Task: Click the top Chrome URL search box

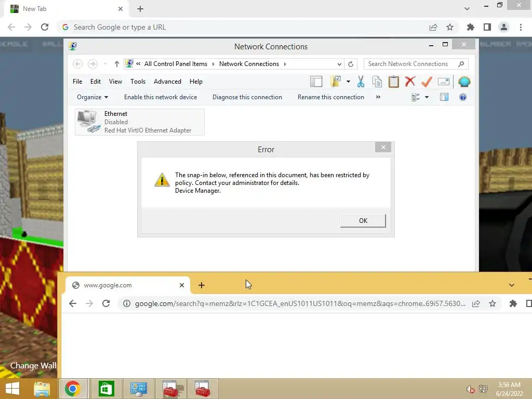Action: [x=244, y=27]
